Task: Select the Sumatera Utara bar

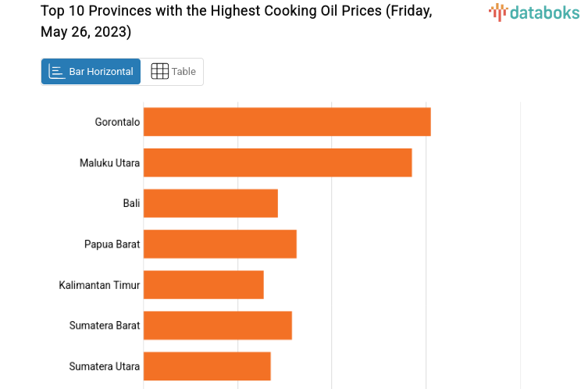Action: click(x=207, y=366)
